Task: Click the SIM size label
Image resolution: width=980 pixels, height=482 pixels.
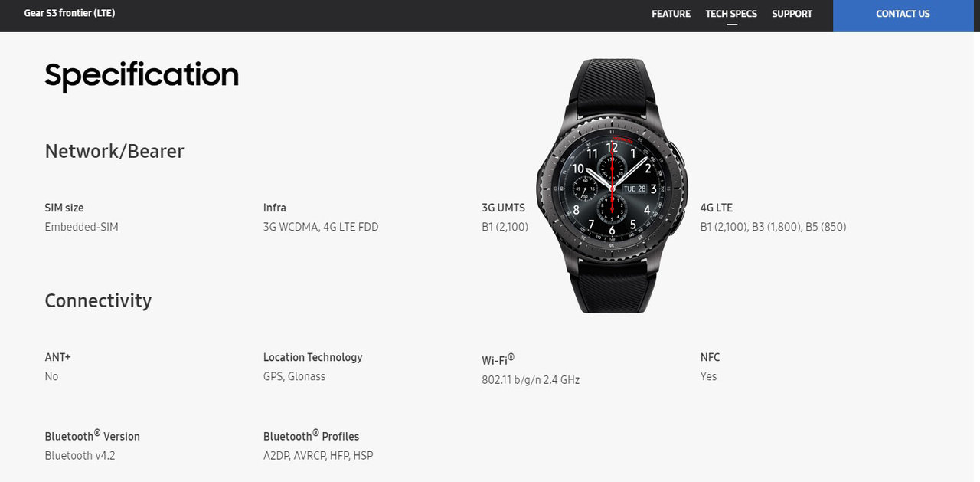Action: (64, 208)
